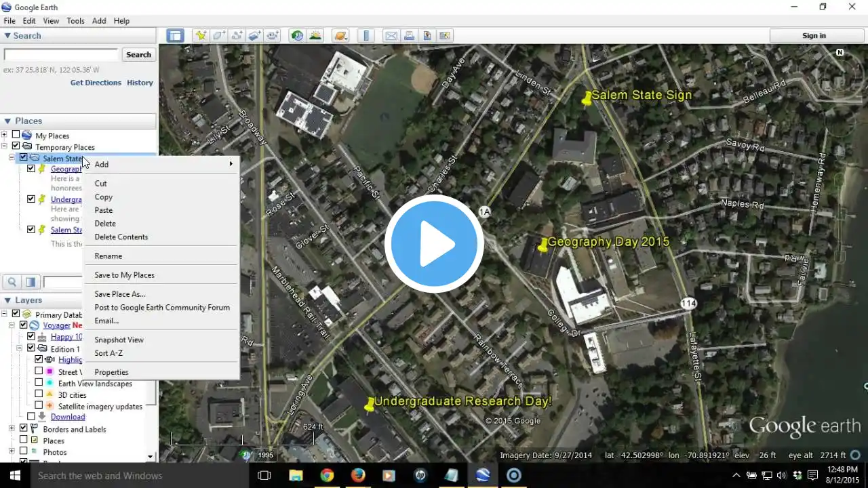The image size is (868, 488).
Task: Click the Save Image toolbar icon
Action: coord(427,36)
